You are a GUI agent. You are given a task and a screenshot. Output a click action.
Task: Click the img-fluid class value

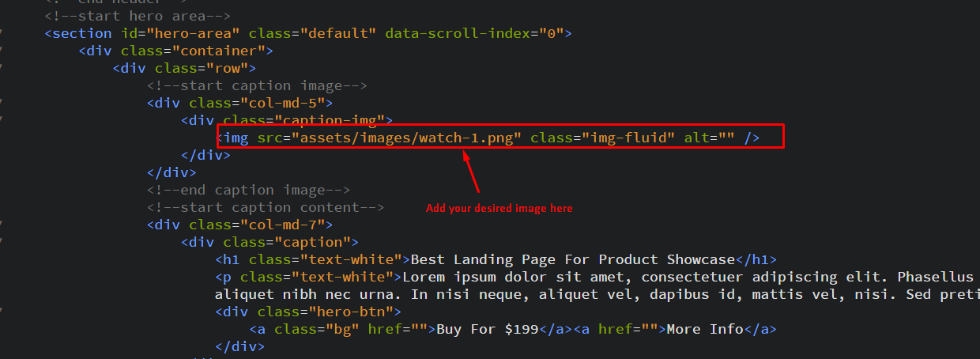click(x=629, y=138)
